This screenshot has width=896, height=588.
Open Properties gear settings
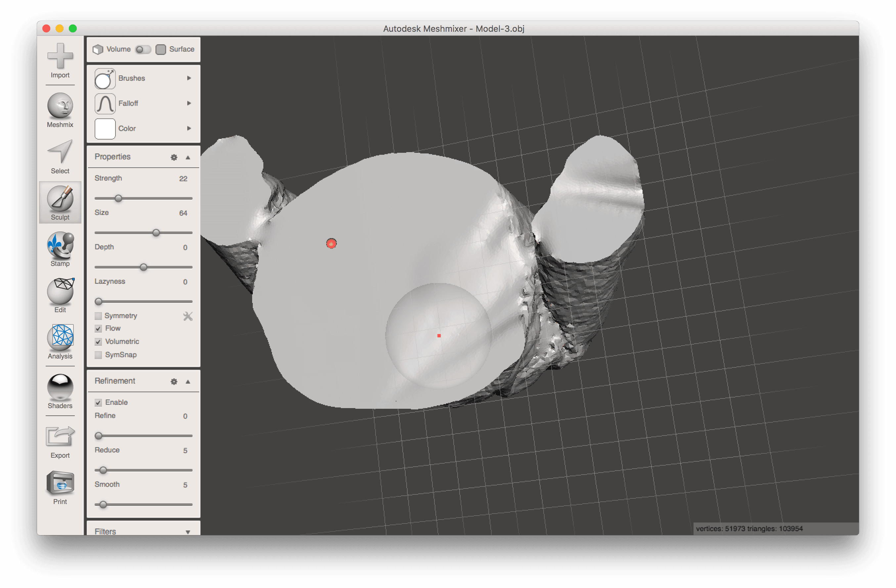[x=174, y=157]
